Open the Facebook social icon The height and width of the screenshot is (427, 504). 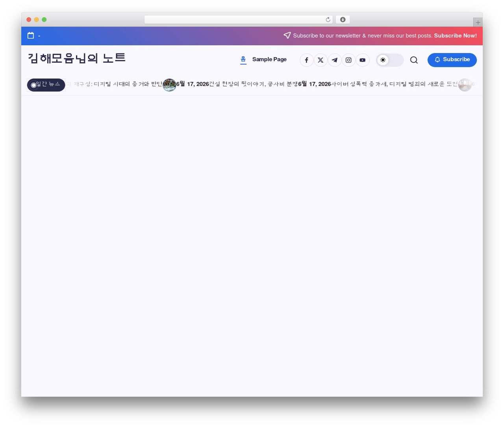pyautogui.click(x=307, y=60)
